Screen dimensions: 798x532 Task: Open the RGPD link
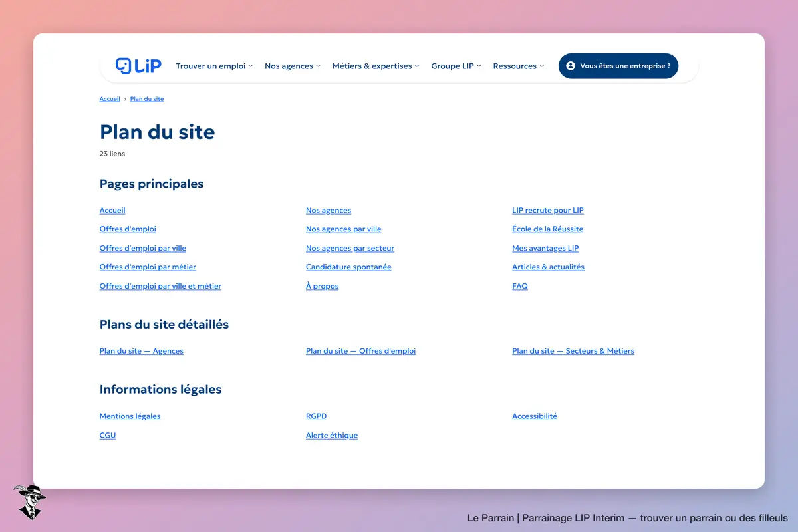317,416
